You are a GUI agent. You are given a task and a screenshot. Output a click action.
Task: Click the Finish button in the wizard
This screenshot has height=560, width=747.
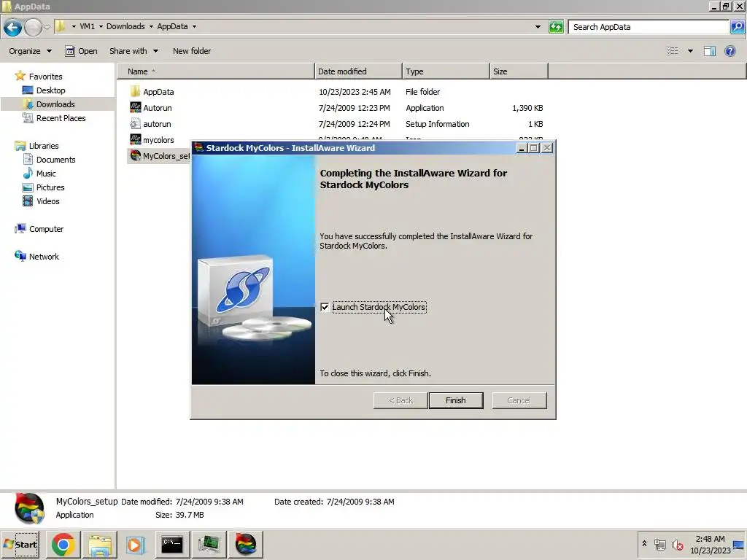coord(456,400)
